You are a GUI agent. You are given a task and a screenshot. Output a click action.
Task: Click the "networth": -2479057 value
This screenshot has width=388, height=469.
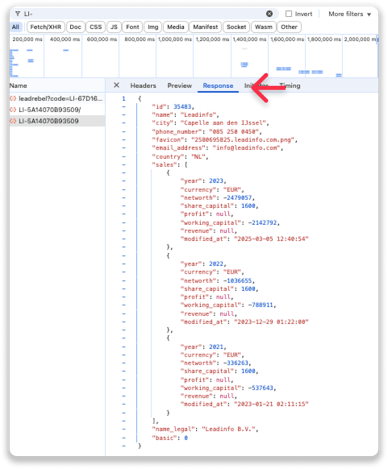tap(239, 198)
